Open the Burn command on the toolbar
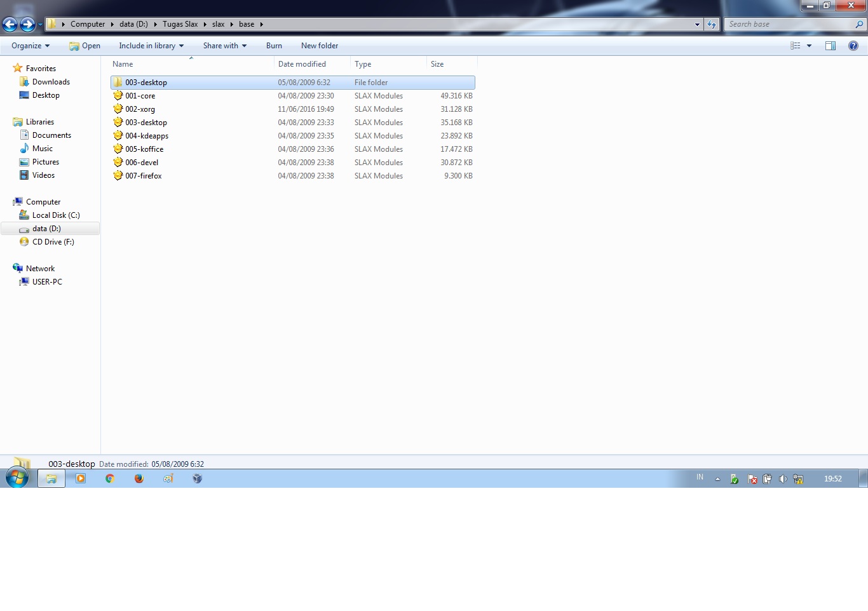 pos(274,45)
